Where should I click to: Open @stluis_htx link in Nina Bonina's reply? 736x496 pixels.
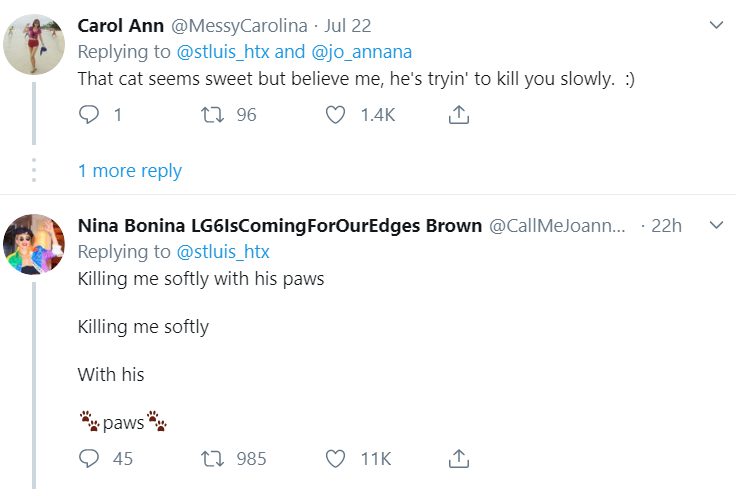(223, 252)
